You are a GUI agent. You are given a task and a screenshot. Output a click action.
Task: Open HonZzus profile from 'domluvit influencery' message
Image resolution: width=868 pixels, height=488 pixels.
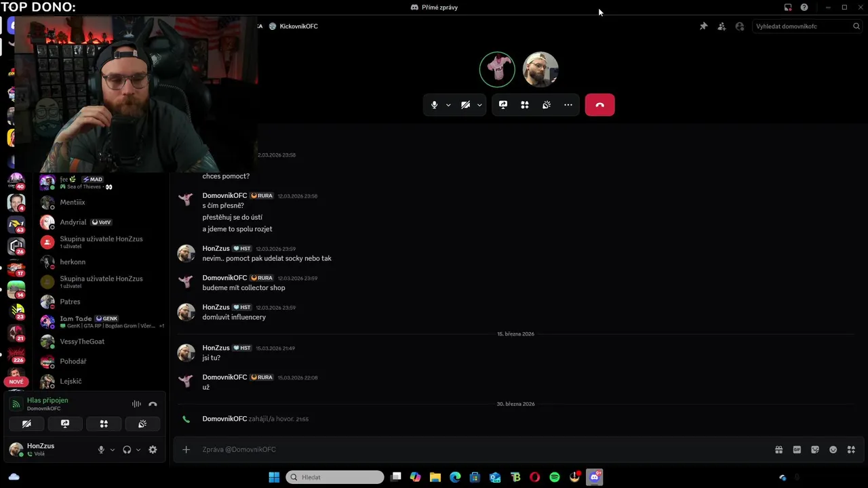tap(216, 307)
